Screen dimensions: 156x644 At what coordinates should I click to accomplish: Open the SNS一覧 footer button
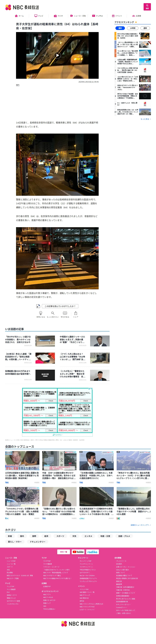(64, 552)
